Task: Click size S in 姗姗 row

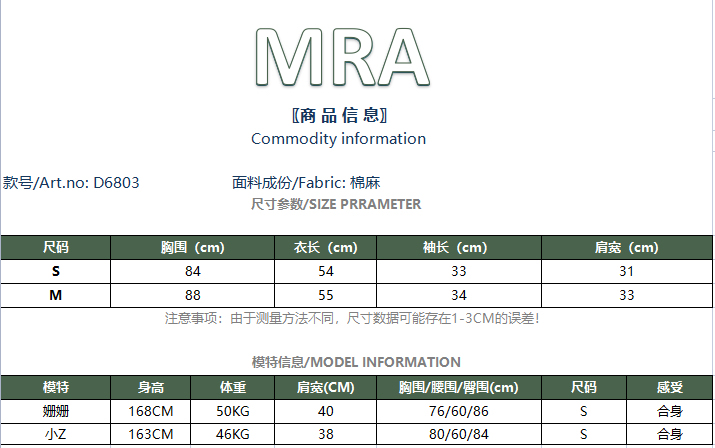Action: (584, 412)
